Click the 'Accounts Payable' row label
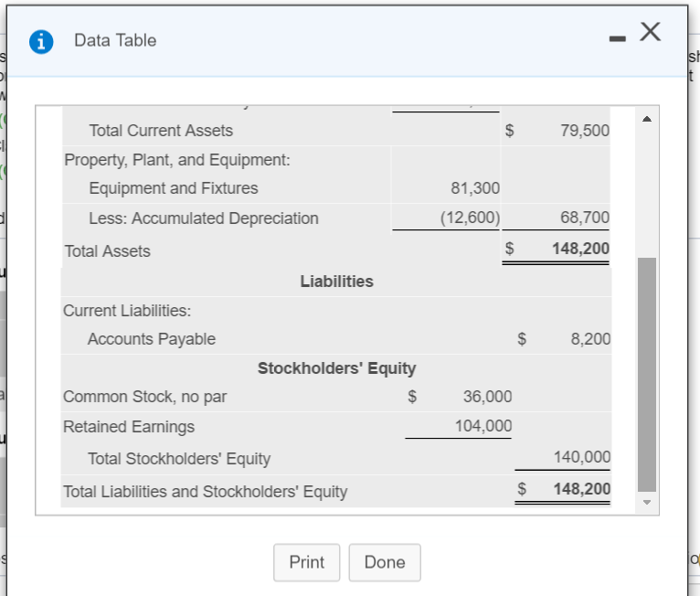Image resolution: width=700 pixels, height=596 pixels. pyautogui.click(x=152, y=339)
